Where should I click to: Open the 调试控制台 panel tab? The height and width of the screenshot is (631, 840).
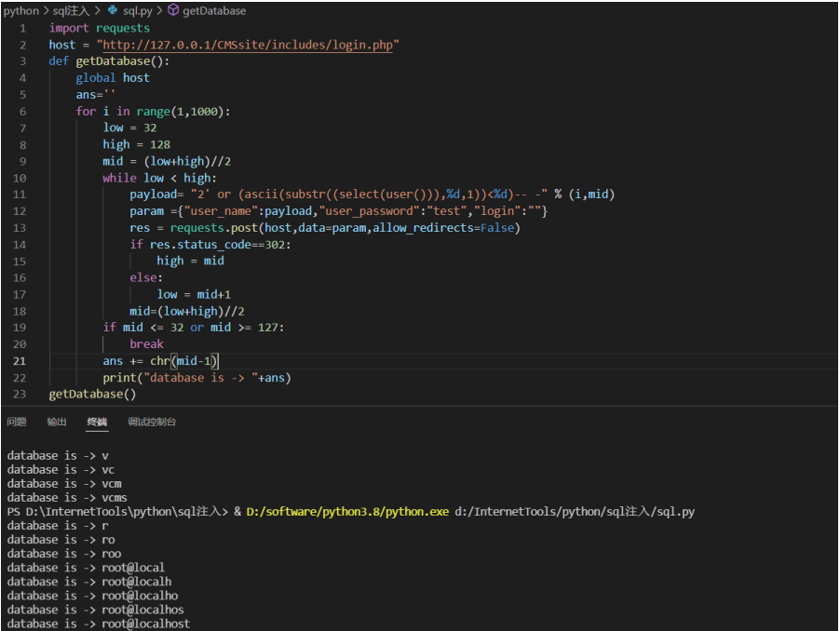pyautogui.click(x=152, y=422)
